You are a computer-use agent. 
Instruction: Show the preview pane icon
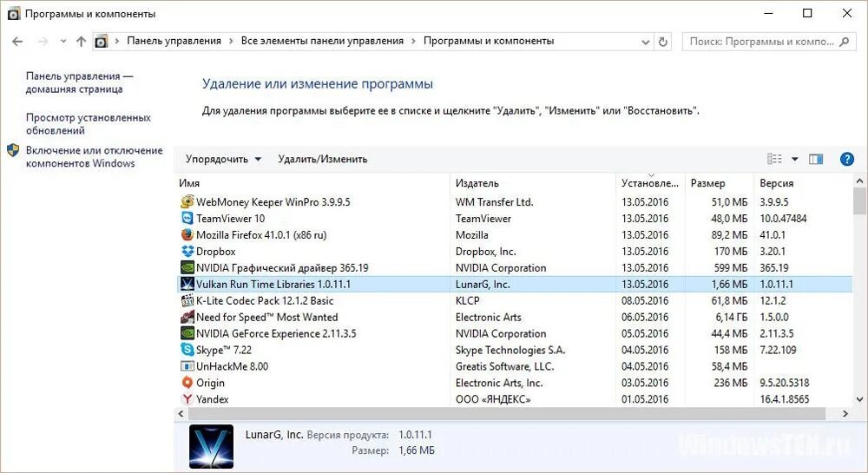click(815, 160)
